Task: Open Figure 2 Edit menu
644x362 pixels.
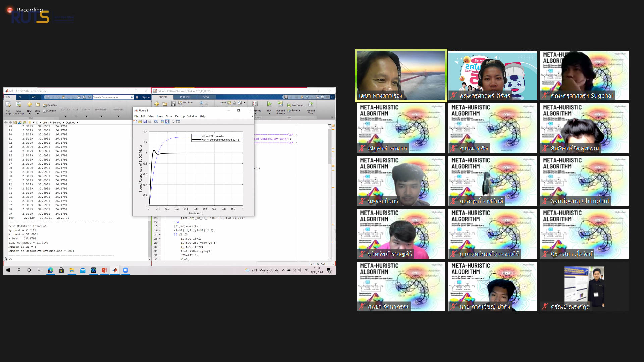Action: [x=143, y=116]
